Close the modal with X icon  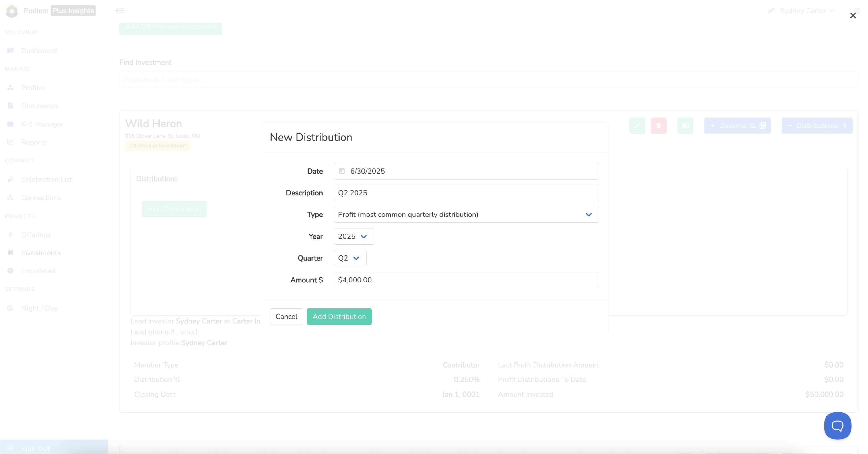coord(852,16)
